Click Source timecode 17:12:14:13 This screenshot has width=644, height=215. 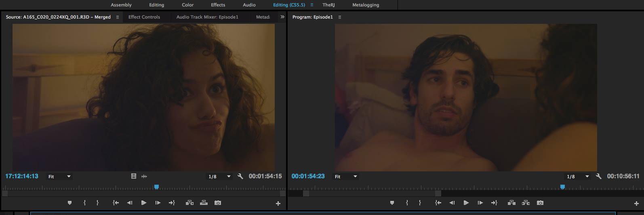pos(22,176)
